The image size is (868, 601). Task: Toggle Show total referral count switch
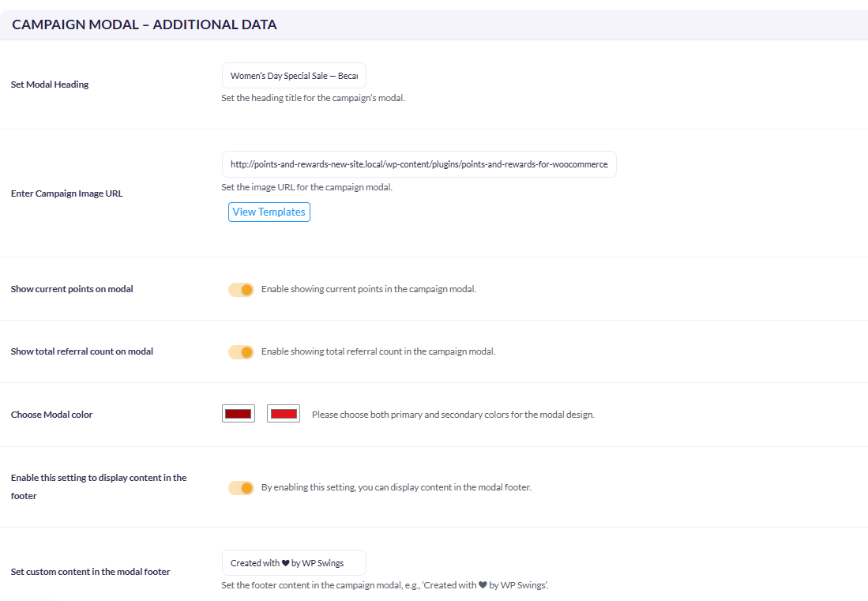point(241,352)
